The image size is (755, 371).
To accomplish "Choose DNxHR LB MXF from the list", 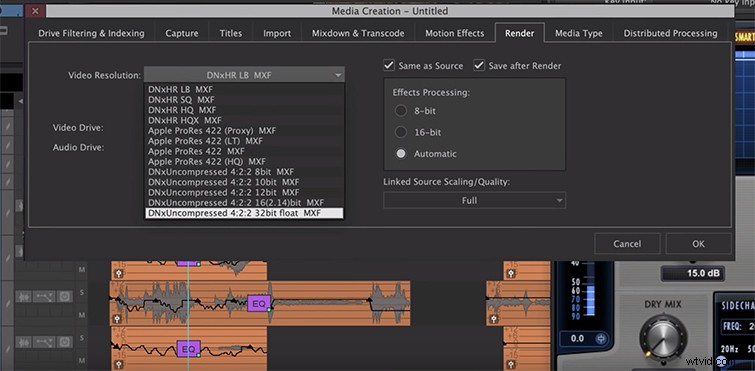I will click(244, 90).
